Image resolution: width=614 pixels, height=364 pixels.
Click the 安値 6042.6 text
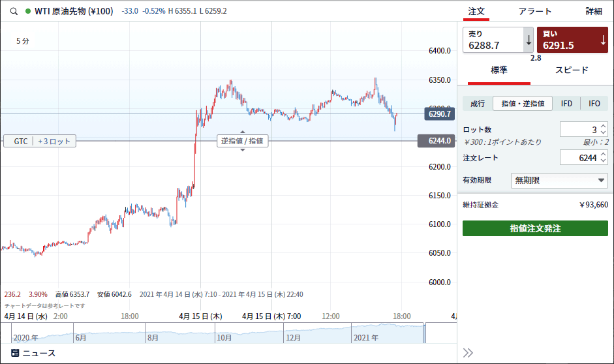pos(114,294)
